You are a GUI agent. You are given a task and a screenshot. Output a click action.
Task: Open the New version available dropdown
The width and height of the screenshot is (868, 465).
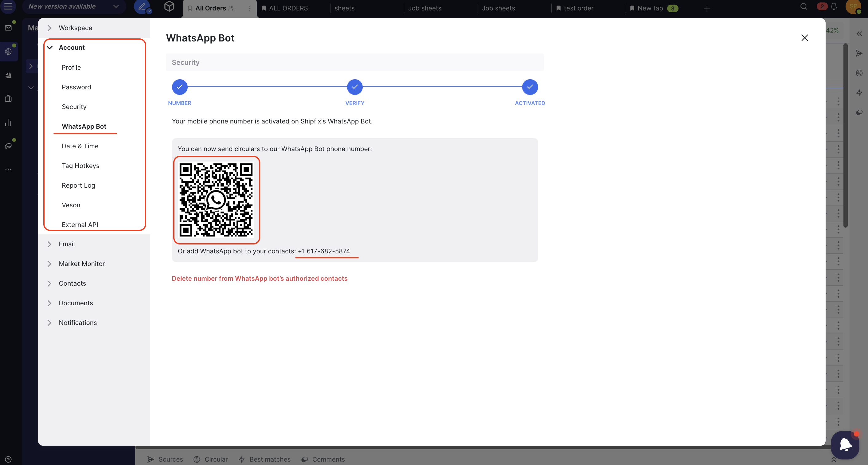pyautogui.click(x=73, y=6)
